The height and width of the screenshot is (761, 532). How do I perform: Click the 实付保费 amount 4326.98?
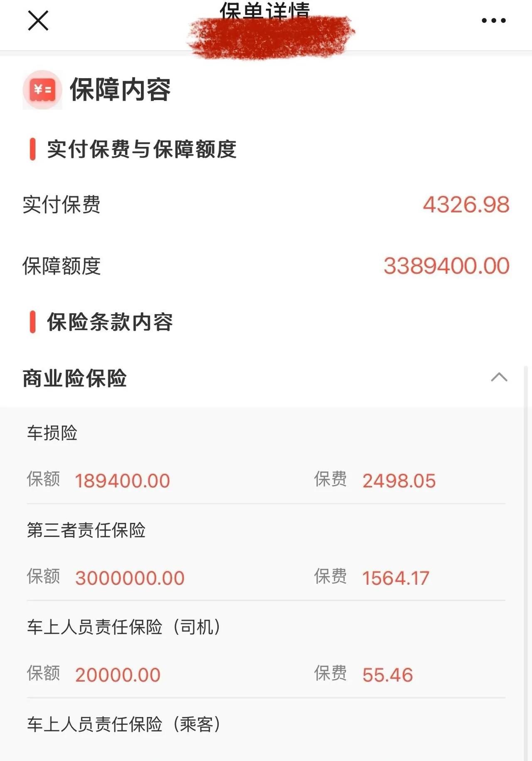pyautogui.click(x=466, y=204)
